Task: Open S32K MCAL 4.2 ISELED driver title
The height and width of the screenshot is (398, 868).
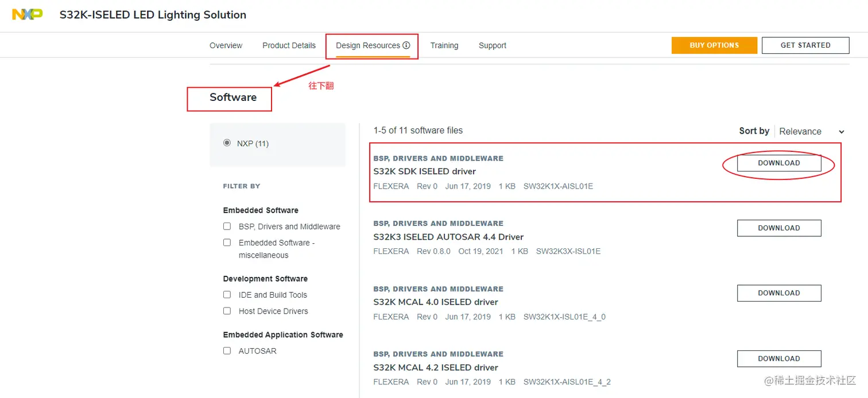Action: coord(436,368)
